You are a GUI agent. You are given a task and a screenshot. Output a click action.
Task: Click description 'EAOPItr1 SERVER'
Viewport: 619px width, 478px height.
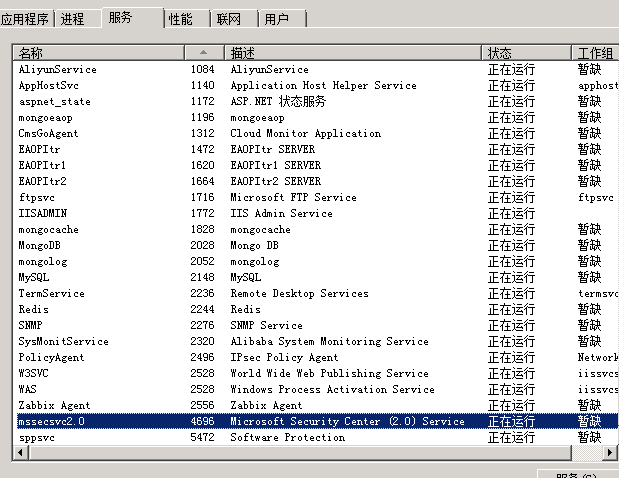tap(276, 165)
